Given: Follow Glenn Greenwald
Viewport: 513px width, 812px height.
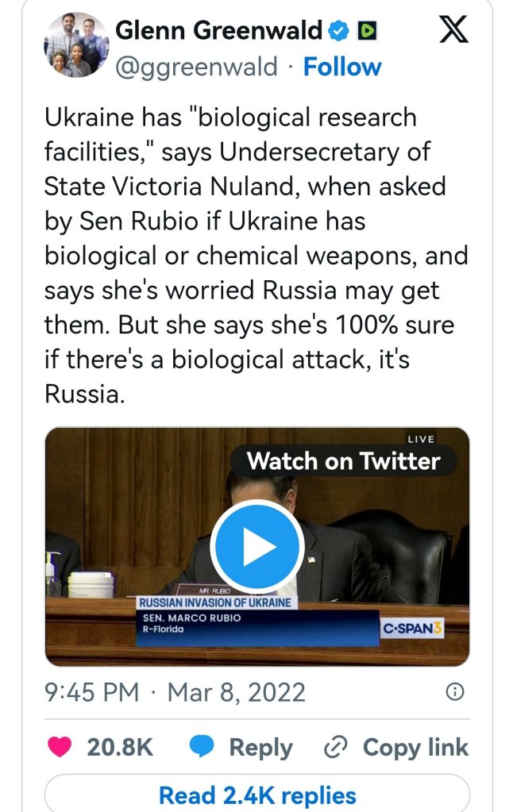Looking at the screenshot, I should tap(342, 67).
